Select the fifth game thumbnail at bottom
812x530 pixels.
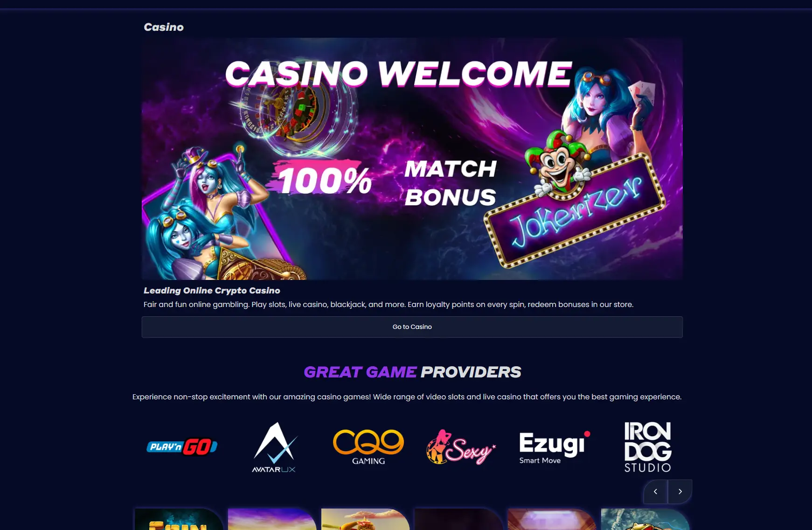(x=552, y=519)
